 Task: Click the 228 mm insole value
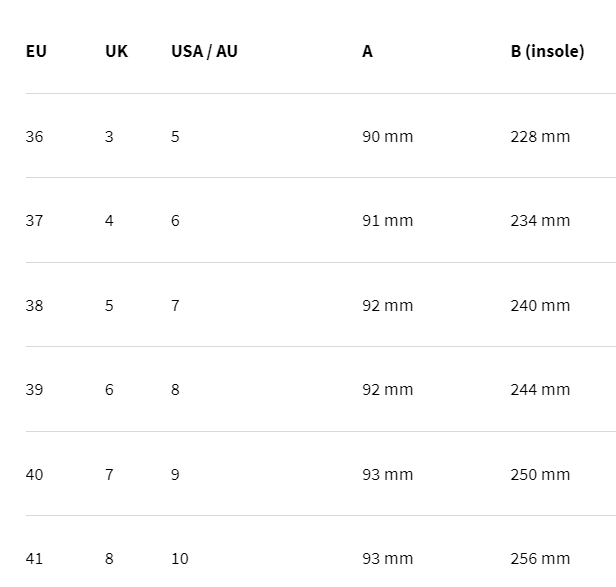click(x=540, y=137)
